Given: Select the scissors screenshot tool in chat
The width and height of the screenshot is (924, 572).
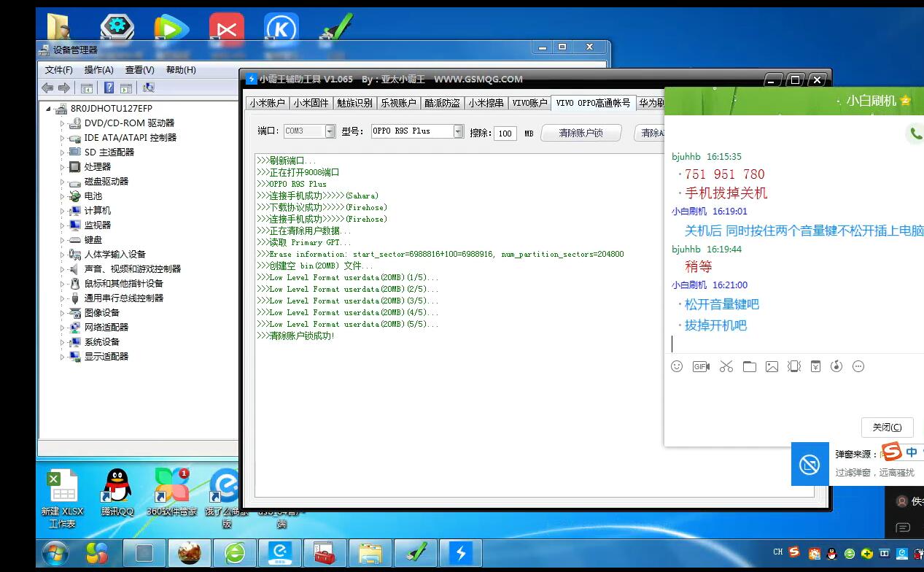Looking at the screenshot, I should pos(726,366).
